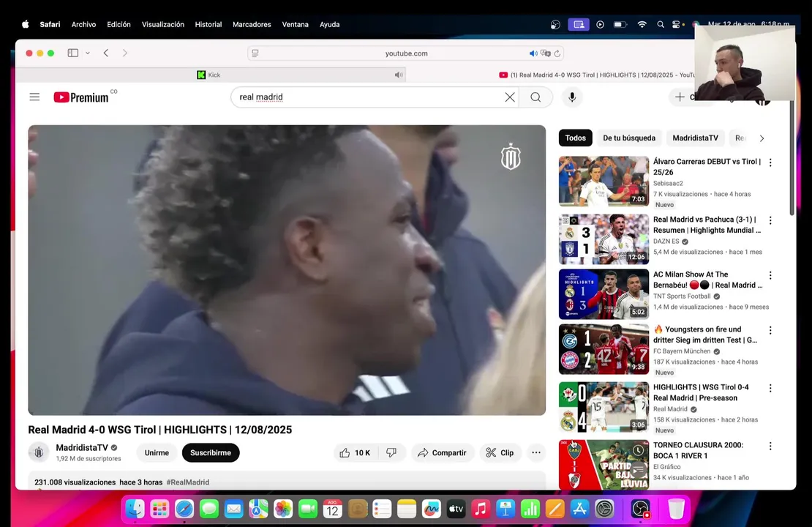This screenshot has width=812, height=527.
Task: Open battery status in menu bar
Action: pyautogui.click(x=620, y=24)
